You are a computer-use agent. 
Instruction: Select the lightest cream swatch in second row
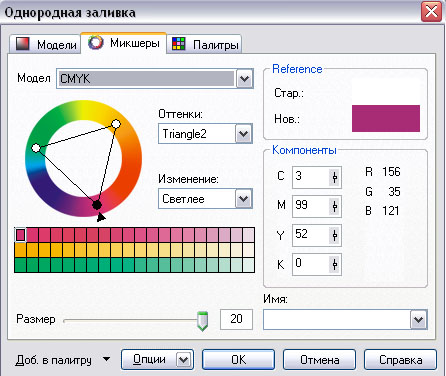pos(248,250)
